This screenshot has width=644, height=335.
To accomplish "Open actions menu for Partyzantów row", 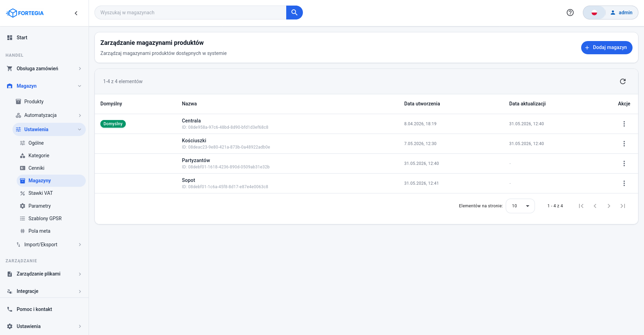I will [624, 163].
